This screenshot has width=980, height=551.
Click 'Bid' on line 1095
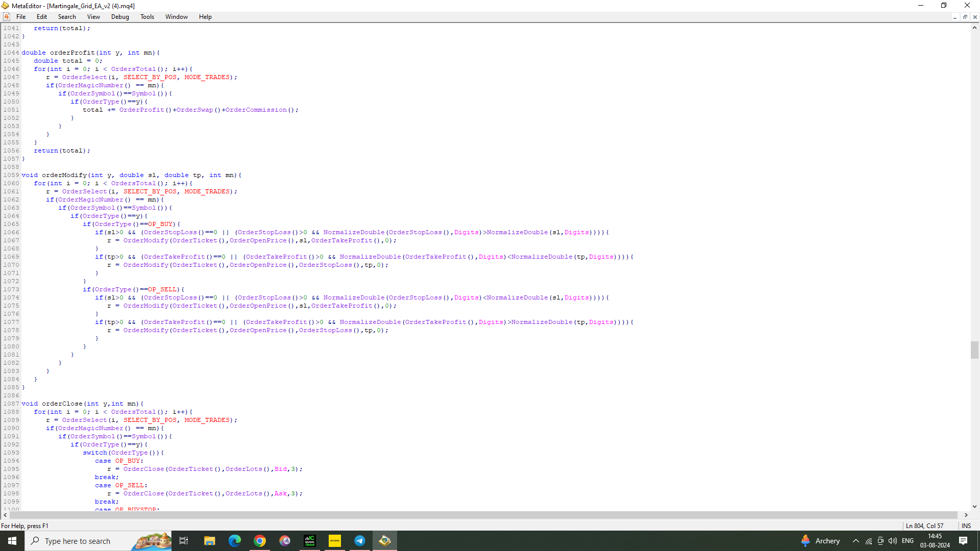click(x=281, y=469)
